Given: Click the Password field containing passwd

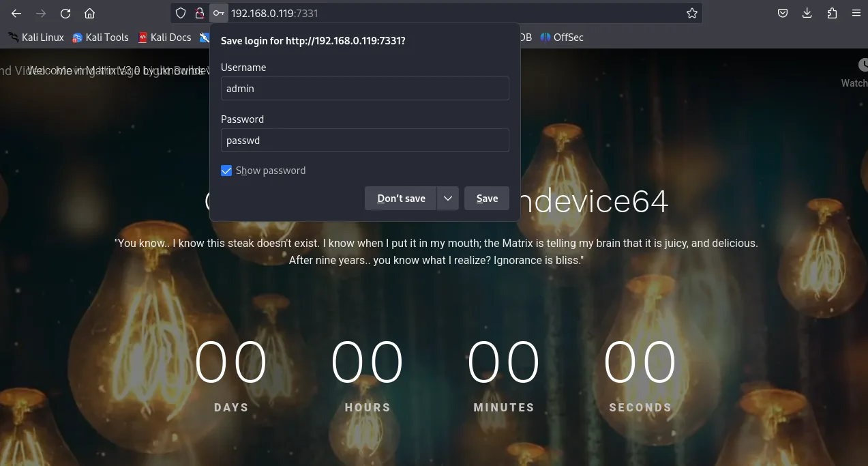Looking at the screenshot, I should (365, 141).
